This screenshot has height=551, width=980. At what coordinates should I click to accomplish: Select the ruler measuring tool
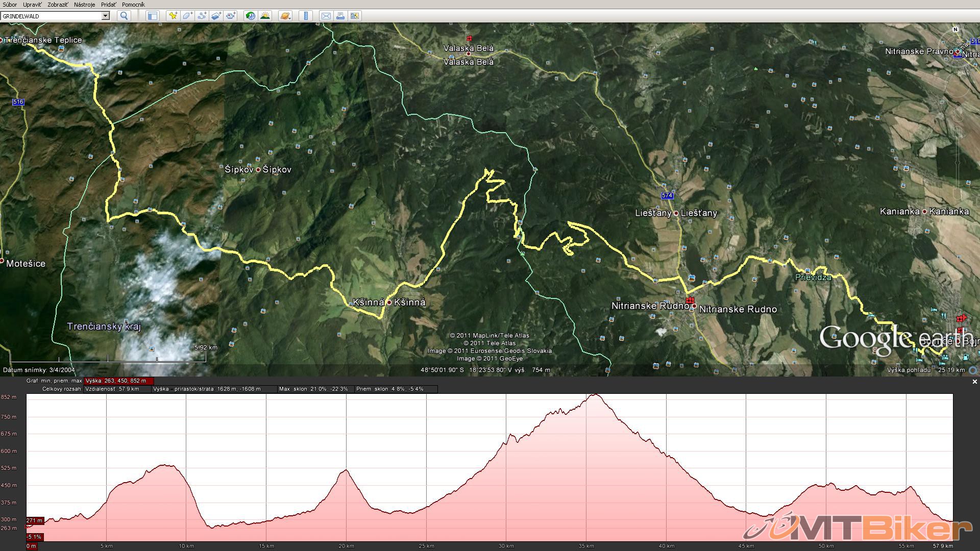point(305,16)
